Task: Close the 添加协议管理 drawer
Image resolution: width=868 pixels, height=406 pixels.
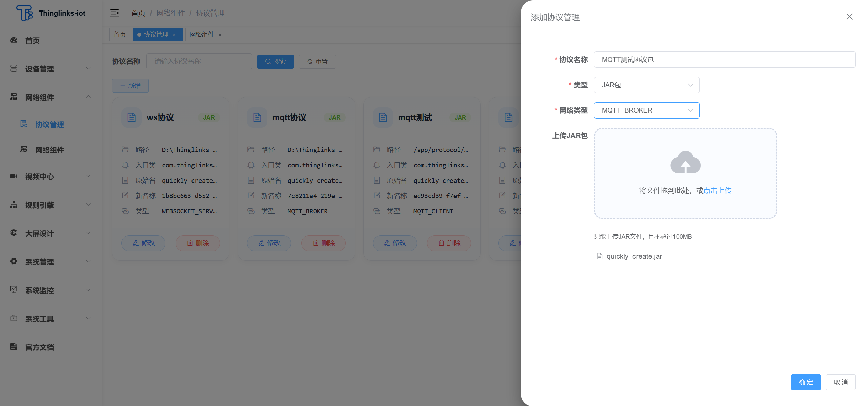Action: (849, 17)
